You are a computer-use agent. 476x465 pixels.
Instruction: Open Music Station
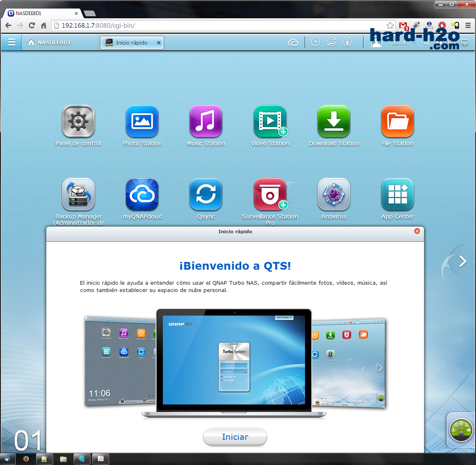pyautogui.click(x=206, y=121)
